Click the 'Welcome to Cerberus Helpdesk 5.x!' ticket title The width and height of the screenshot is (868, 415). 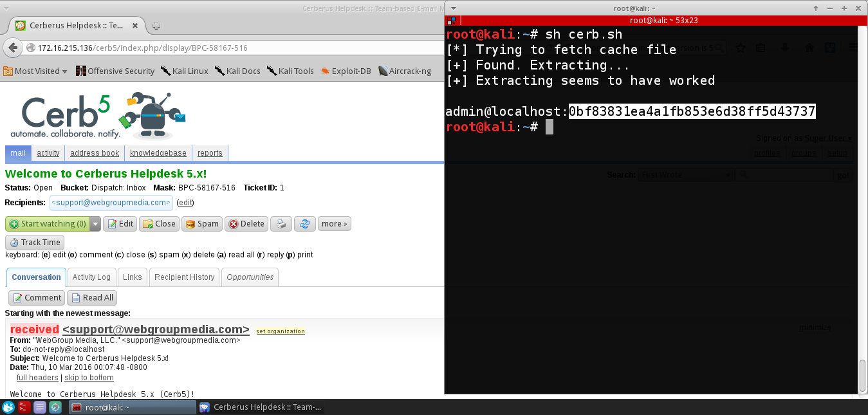pos(106,174)
